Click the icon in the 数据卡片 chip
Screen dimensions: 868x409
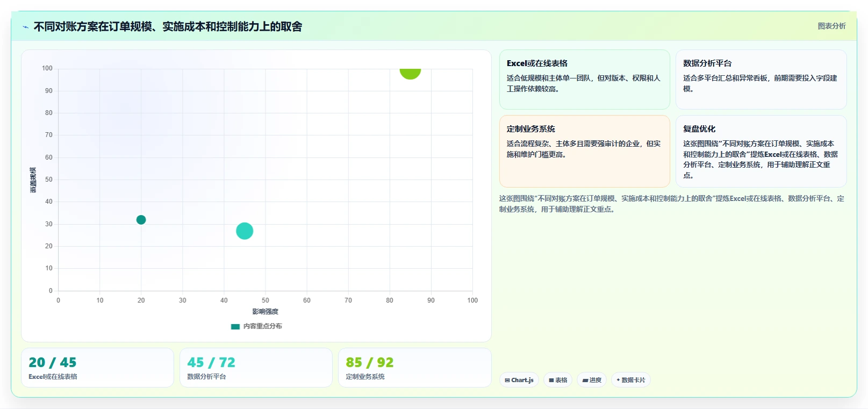point(618,380)
